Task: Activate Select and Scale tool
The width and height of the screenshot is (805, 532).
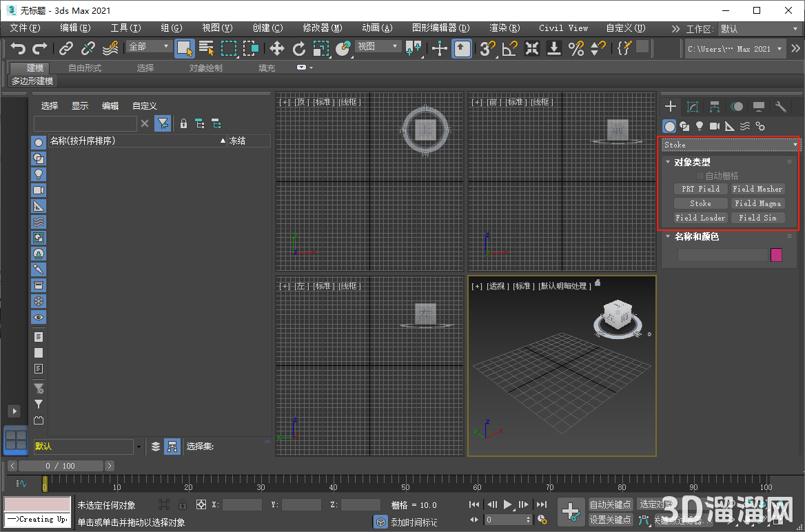Action: point(321,49)
